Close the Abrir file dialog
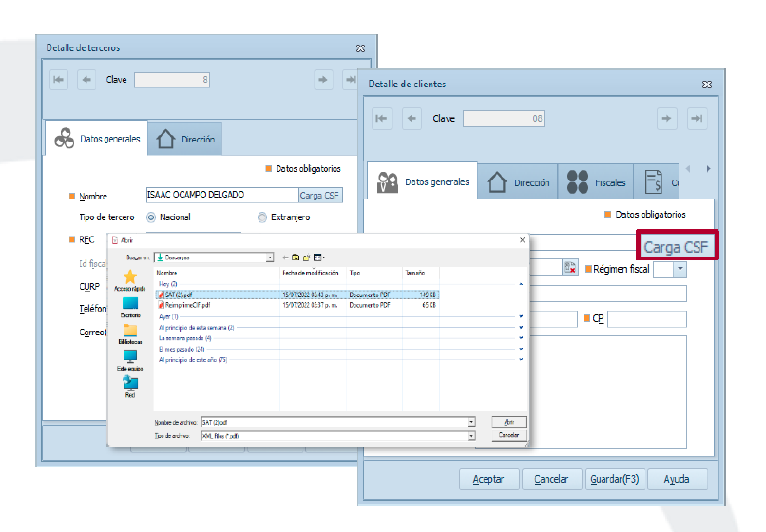 click(x=522, y=239)
